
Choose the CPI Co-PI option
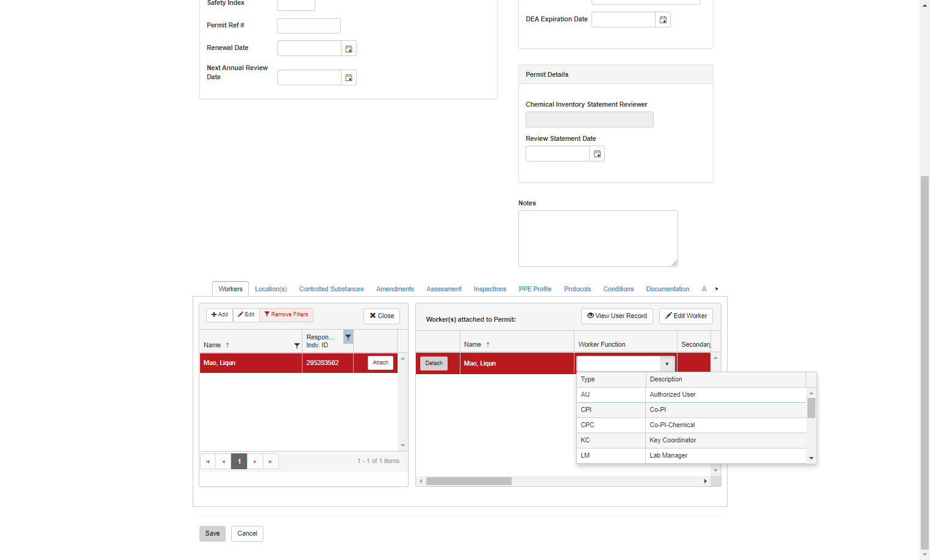(692, 410)
